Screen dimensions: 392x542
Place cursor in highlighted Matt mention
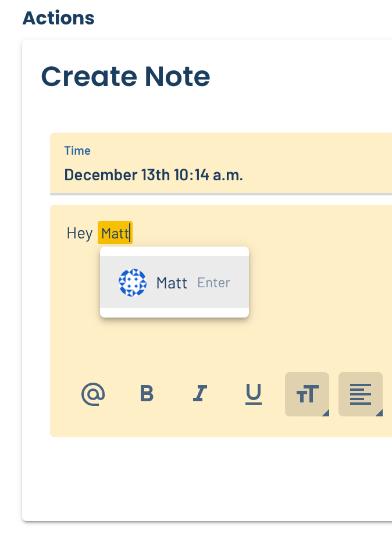click(115, 233)
